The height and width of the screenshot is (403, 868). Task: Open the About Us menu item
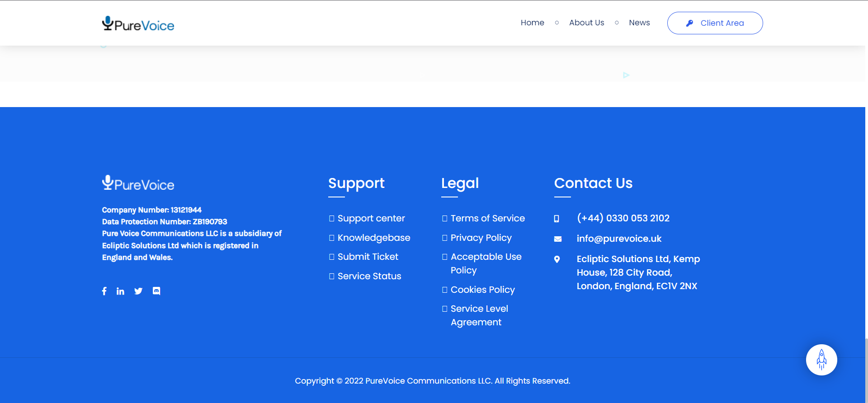586,23
